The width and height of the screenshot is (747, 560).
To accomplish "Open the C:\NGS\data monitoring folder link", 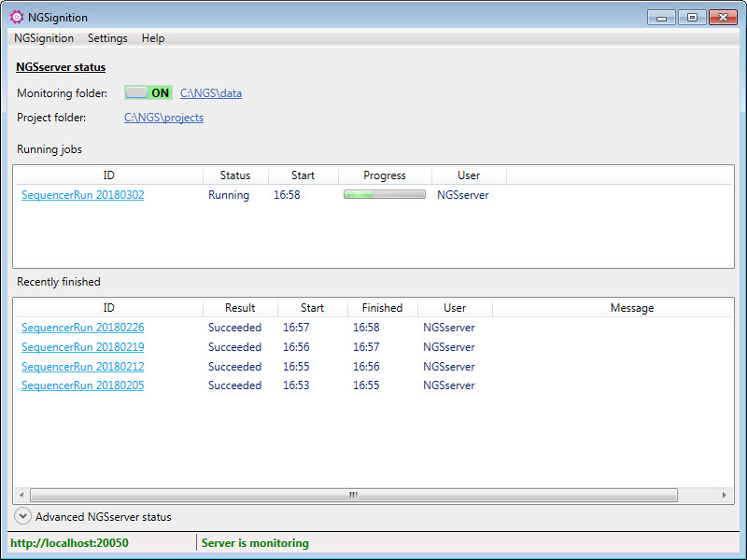I will click(211, 93).
